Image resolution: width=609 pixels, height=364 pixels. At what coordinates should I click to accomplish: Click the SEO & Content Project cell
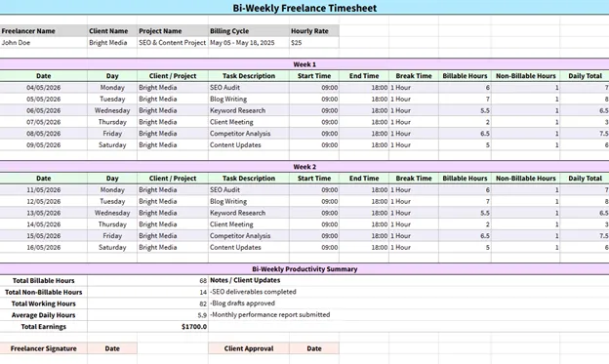pos(173,43)
